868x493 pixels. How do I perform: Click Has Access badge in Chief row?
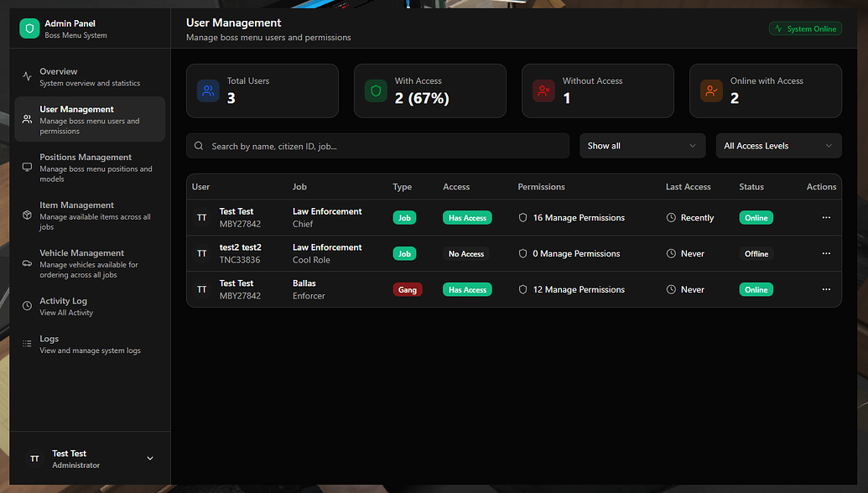coord(467,217)
